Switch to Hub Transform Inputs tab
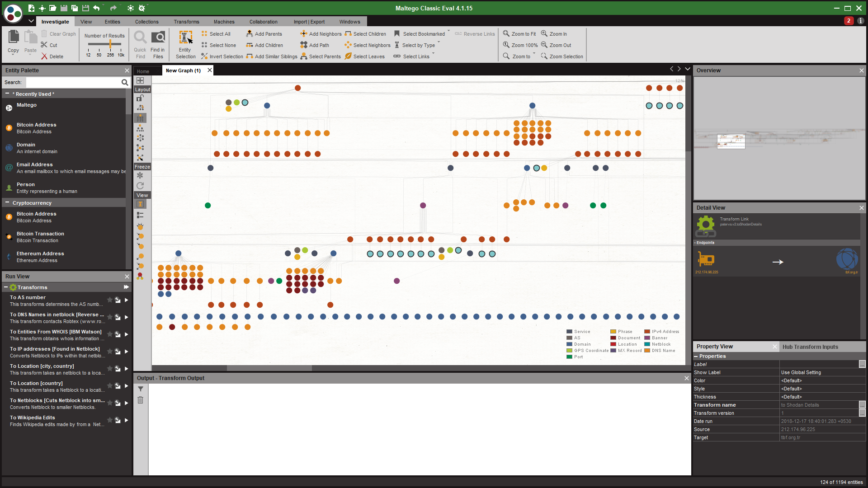The height and width of the screenshot is (488, 868). coord(810,347)
